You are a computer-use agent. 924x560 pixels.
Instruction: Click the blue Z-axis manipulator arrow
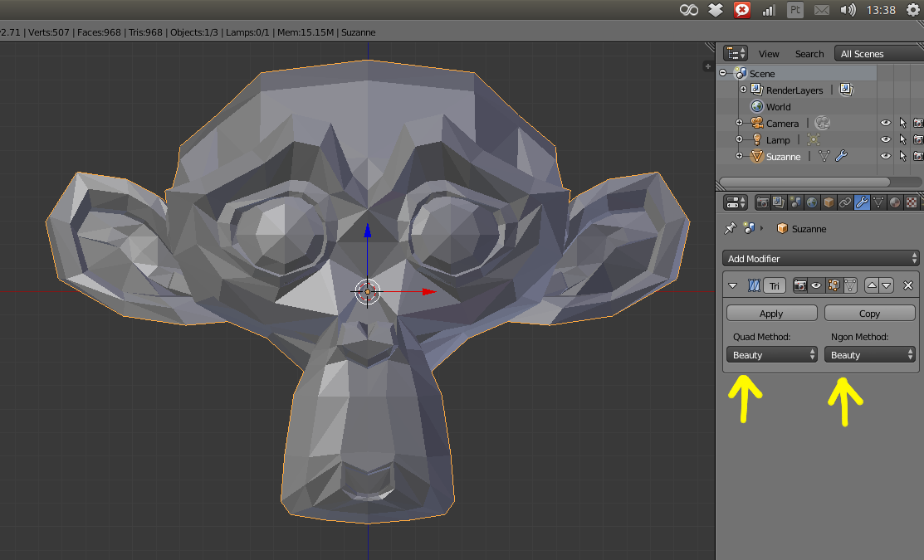(x=368, y=231)
